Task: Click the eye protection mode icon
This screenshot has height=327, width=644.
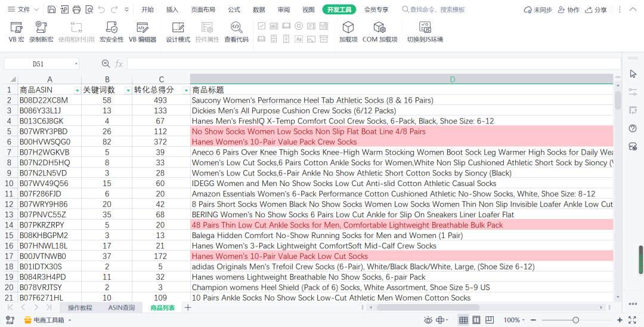Action: pos(428,320)
